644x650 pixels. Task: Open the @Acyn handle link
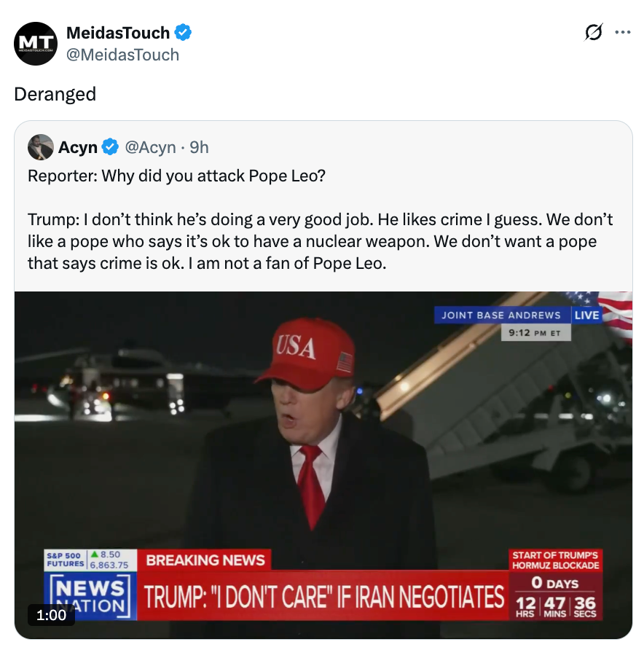click(x=150, y=147)
